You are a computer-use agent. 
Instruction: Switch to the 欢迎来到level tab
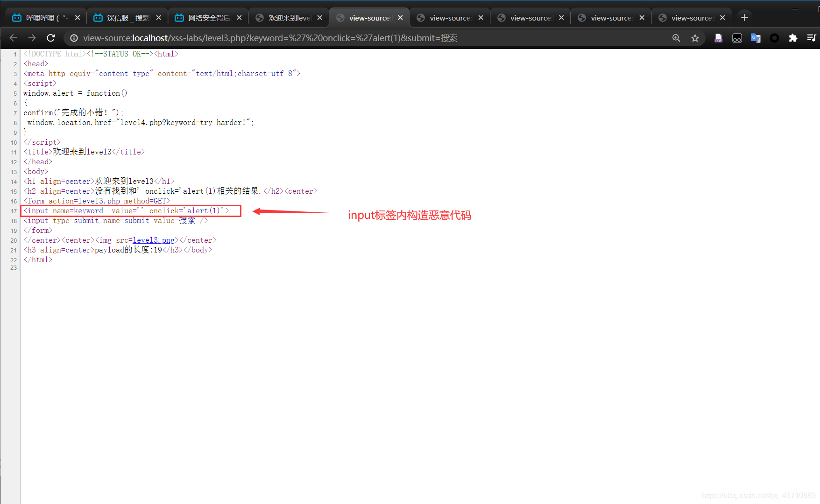click(289, 18)
